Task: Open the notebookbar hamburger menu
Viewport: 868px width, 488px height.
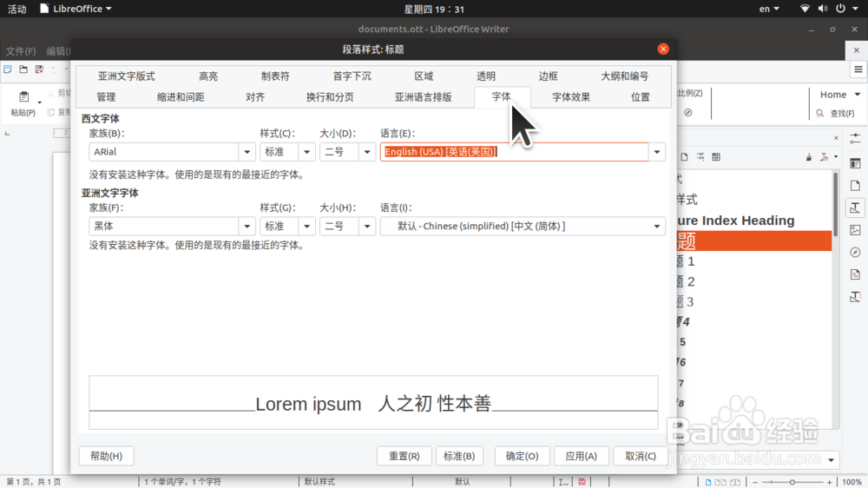Action: (x=858, y=69)
